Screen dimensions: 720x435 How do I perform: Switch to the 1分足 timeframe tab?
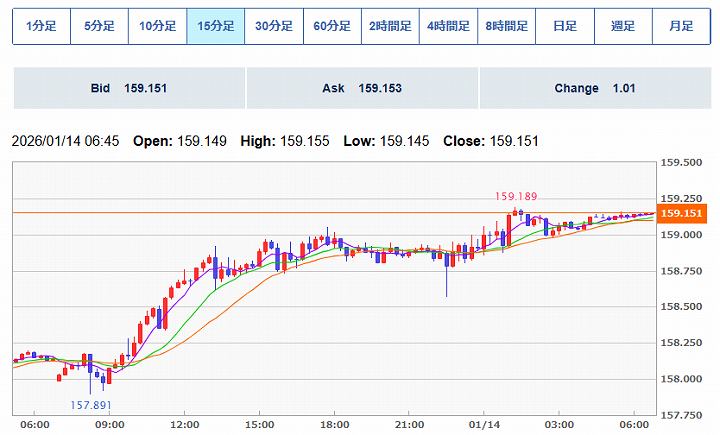tap(41, 26)
